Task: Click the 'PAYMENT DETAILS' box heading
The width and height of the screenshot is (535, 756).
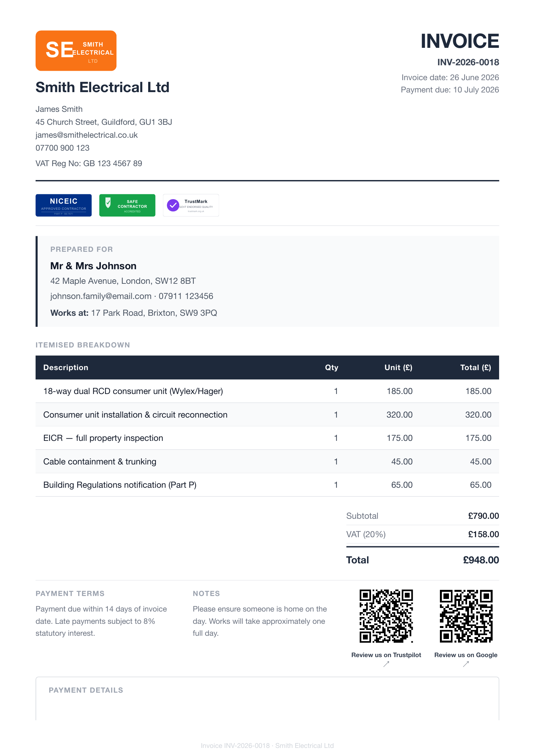Action: [x=86, y=690]
